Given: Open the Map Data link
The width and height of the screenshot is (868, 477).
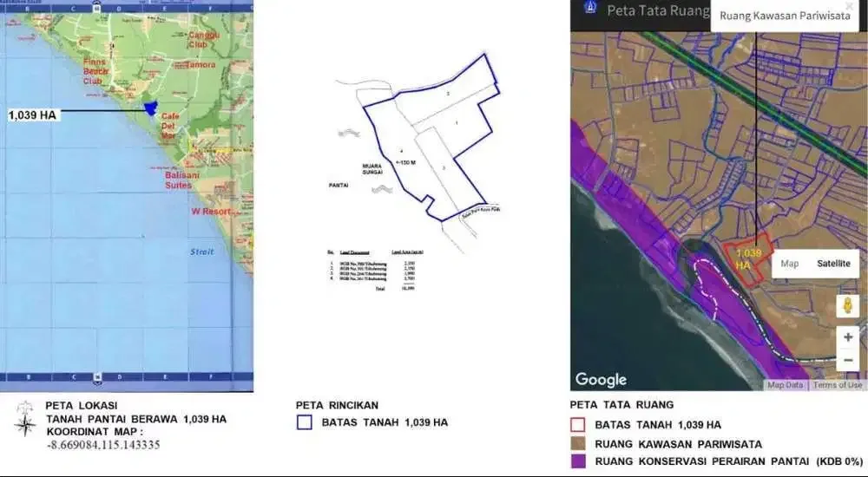Looking at the screenshot, I should pyautogui.click(x=785, y=384).
